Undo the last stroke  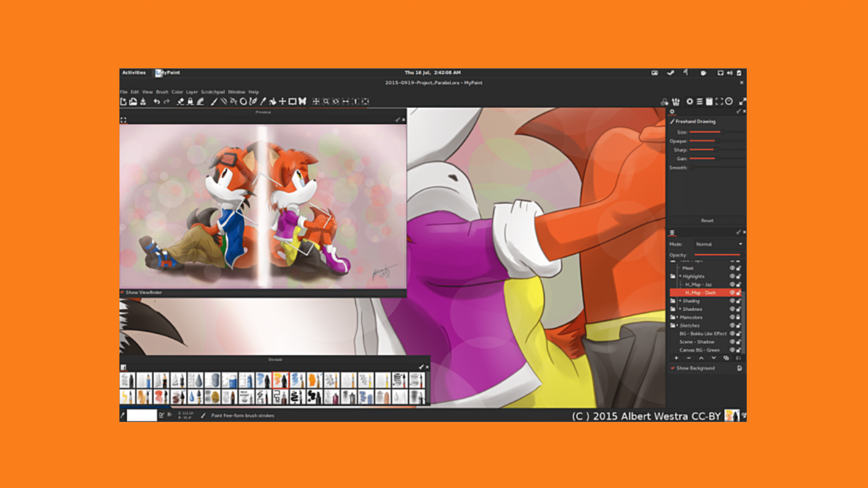[x=156, y=102]
